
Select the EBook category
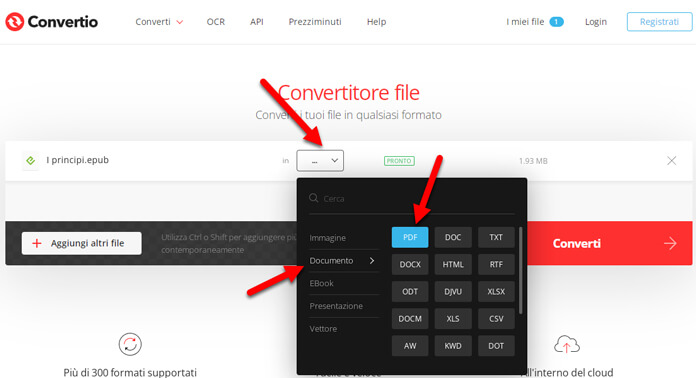pos(321,283)
